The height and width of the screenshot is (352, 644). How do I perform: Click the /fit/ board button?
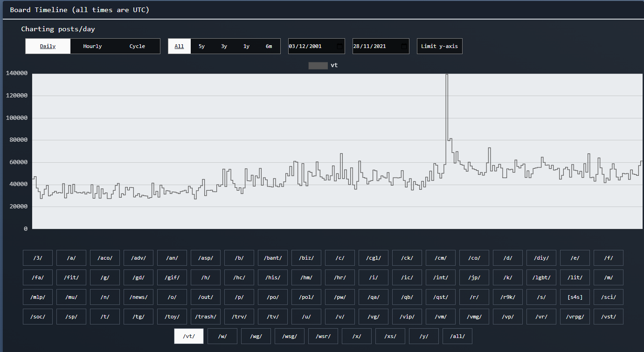[71, 277]
